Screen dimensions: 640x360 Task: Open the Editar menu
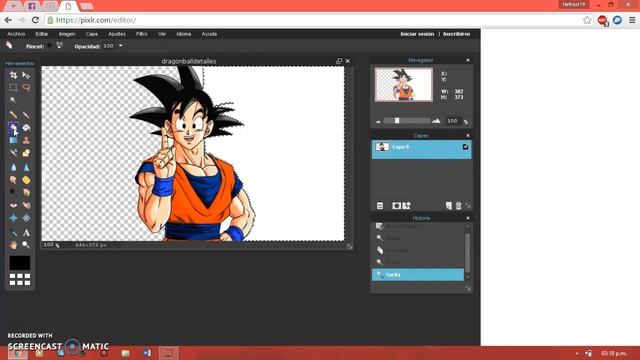(42, 34)
